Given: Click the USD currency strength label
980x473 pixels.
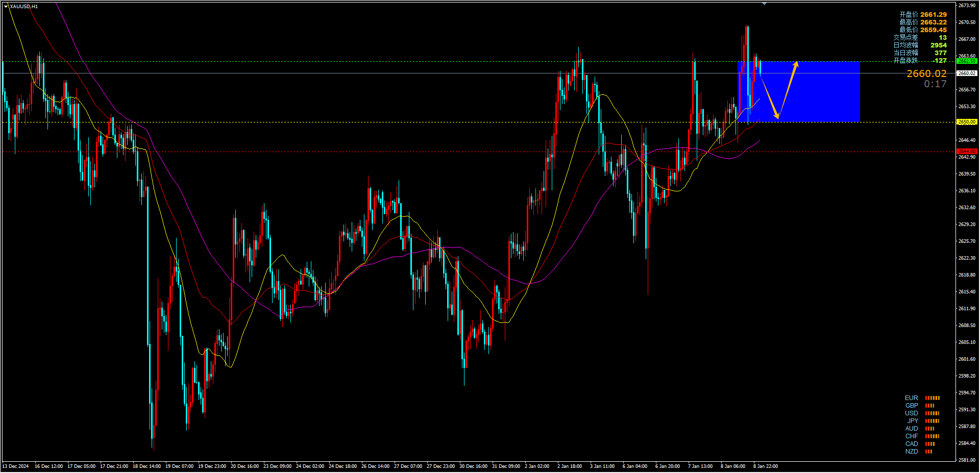Looking at the screenshot, I should [x=911, y=413].
